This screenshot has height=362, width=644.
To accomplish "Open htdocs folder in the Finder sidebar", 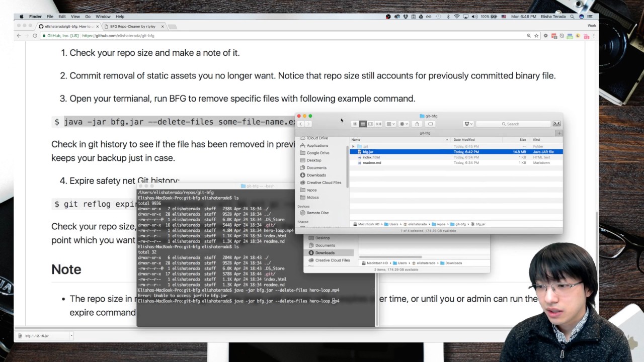I will pyautogui.click(x=312, y=198).
